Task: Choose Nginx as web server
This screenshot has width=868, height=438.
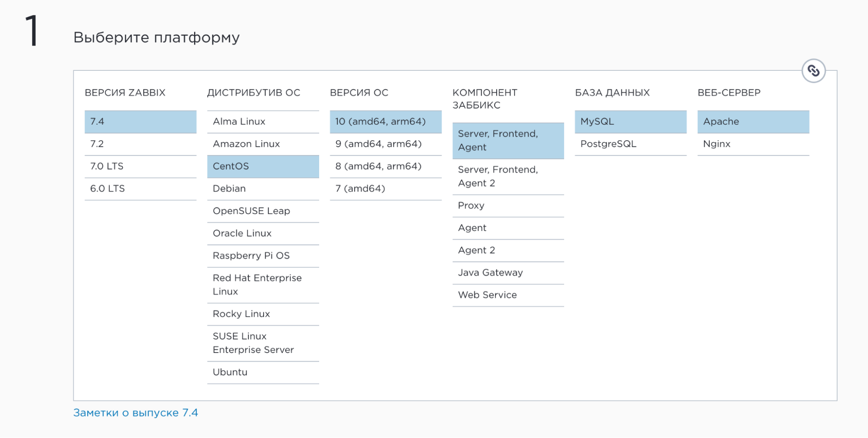Action: tap(753, 144)
